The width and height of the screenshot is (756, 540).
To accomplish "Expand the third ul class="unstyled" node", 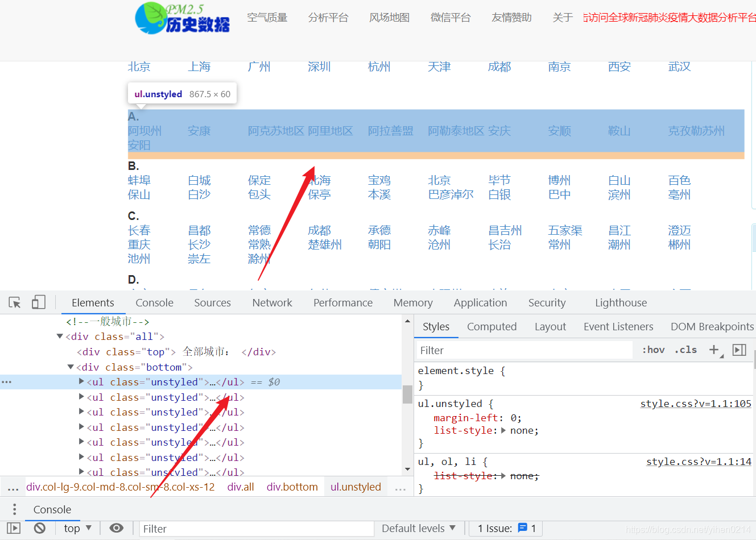I will click(81, 412).
